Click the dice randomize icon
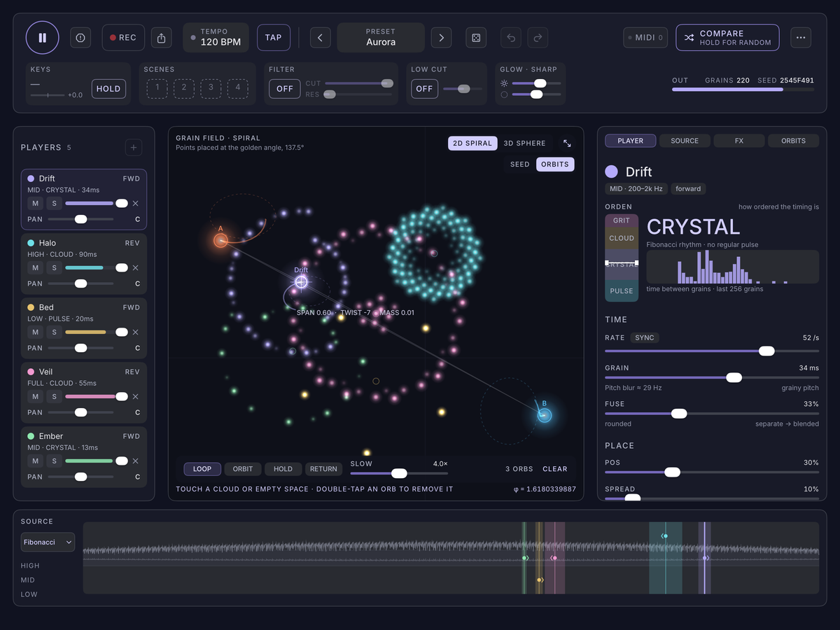The width and height of the screenshot is (840, 630). 476,38
